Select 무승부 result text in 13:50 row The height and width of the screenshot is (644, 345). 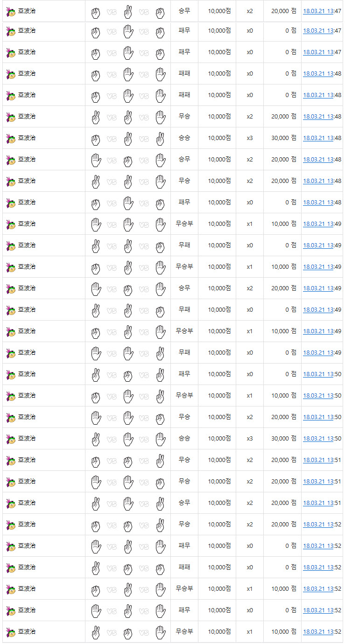click(x=184, y=395)
